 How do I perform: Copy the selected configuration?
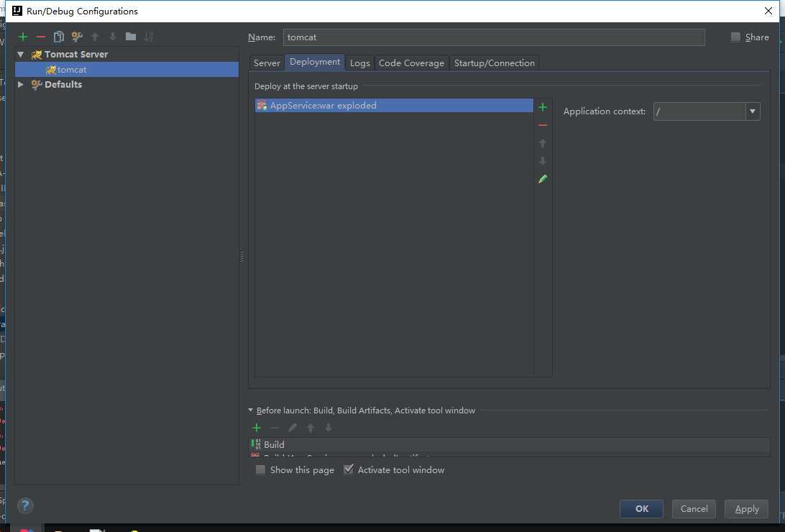[58, 37]
